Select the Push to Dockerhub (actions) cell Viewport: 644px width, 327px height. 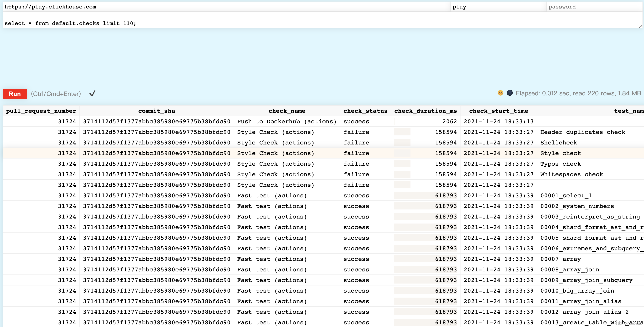(287, 122)
